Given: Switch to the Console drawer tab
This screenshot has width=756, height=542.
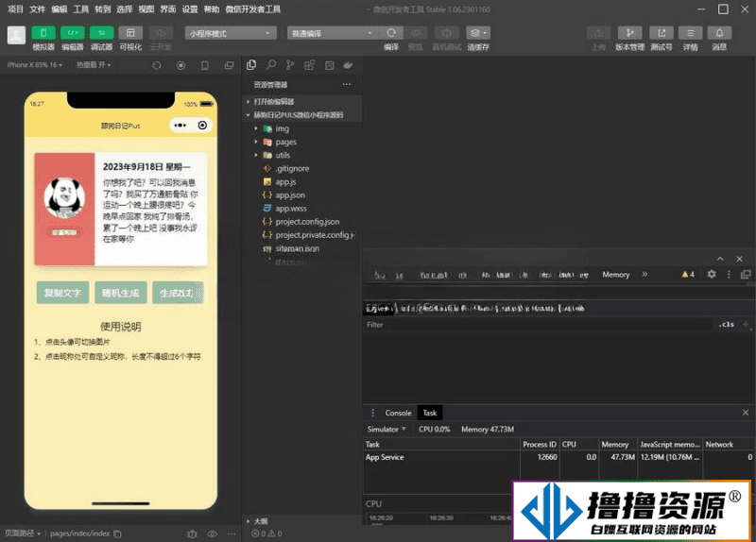Looking at the screenshot, I should [398, 413].
